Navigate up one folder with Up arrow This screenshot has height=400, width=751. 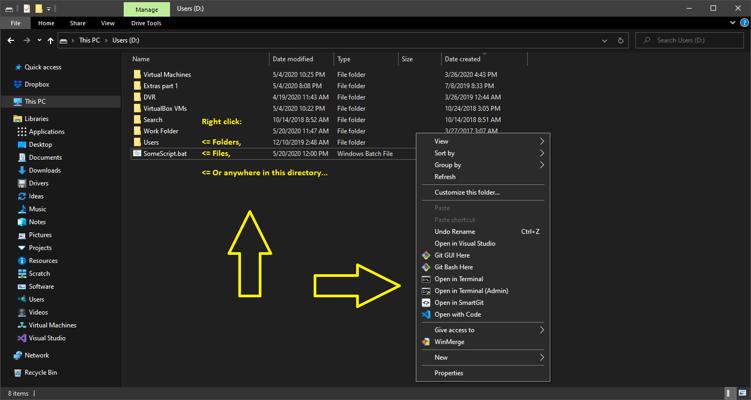50,41
